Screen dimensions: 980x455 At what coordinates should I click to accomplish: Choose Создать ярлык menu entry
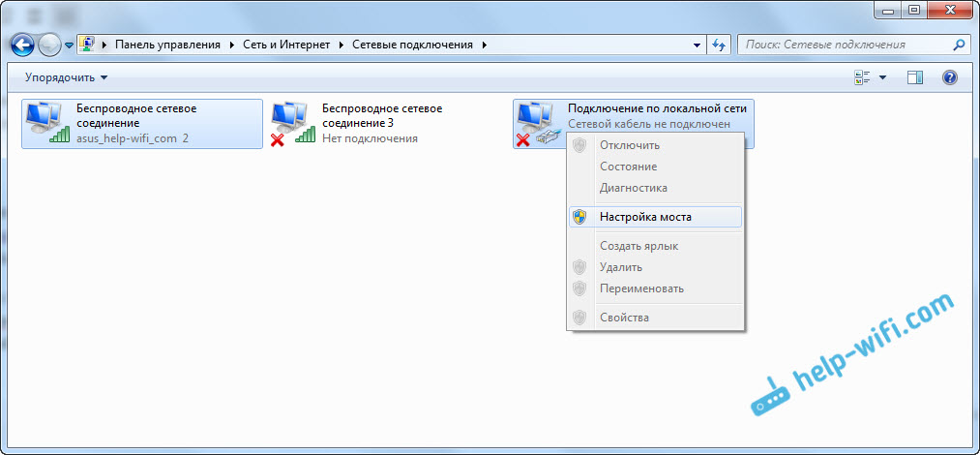tap(638, 246)
